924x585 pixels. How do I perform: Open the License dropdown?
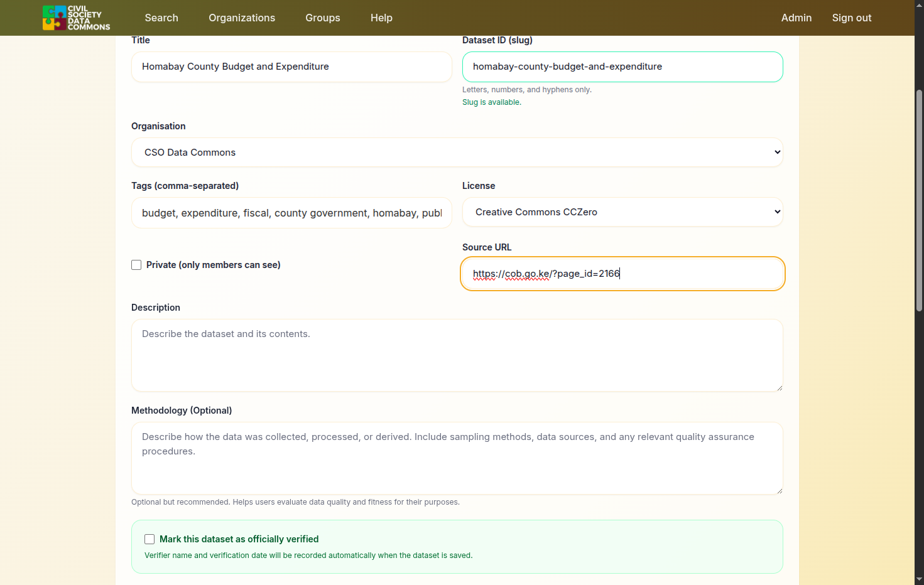[x=622, y=212]
